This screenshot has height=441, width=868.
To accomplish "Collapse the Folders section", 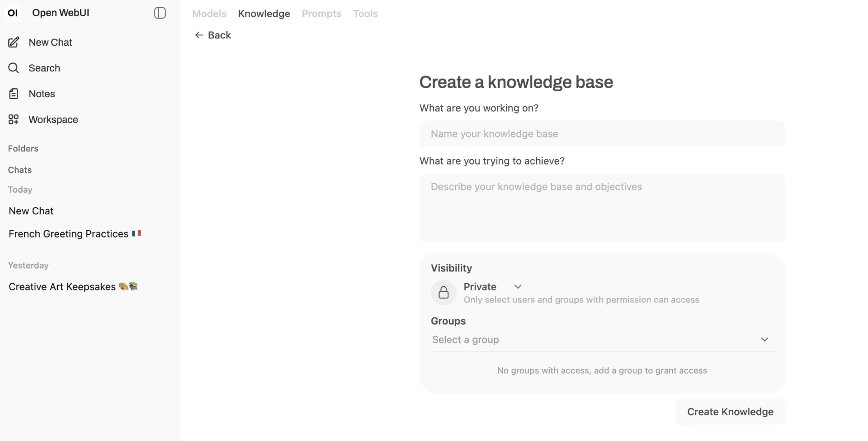I will point(23,148).
